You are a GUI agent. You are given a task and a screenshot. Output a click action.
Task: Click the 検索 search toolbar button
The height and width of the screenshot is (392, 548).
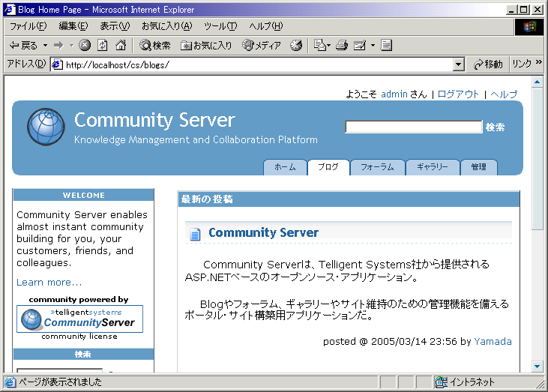(x=155, y=45)
